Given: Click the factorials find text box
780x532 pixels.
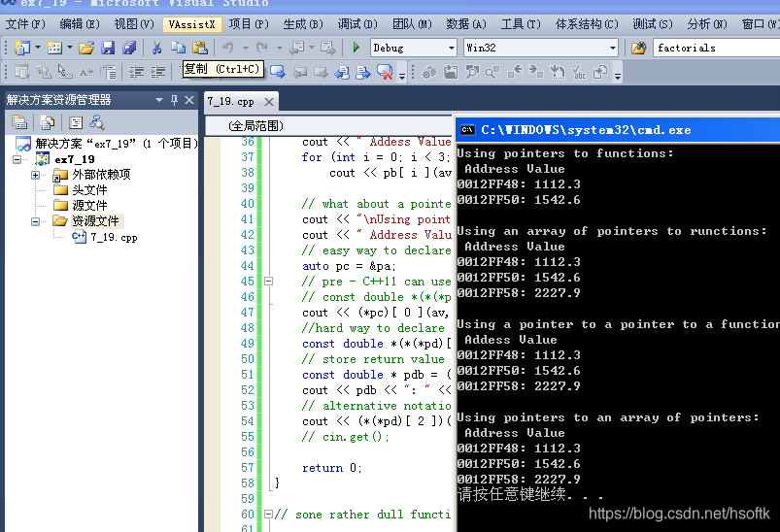Looking at the screenshot, I should [x=716, y=48].
